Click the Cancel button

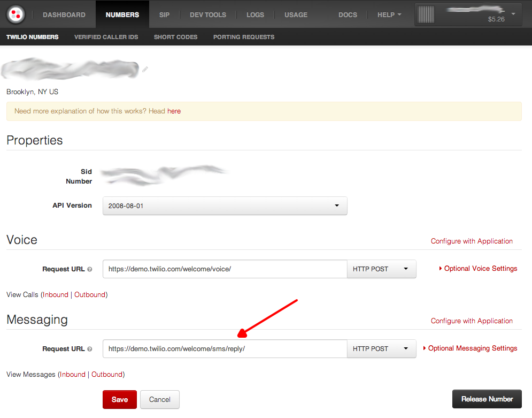tap(160, 399)
